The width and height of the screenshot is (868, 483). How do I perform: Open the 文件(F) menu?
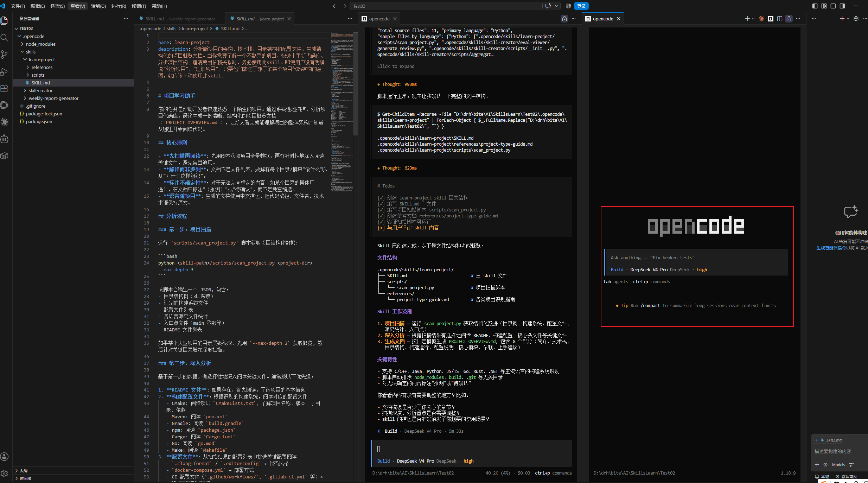click(x=18, y=6)
